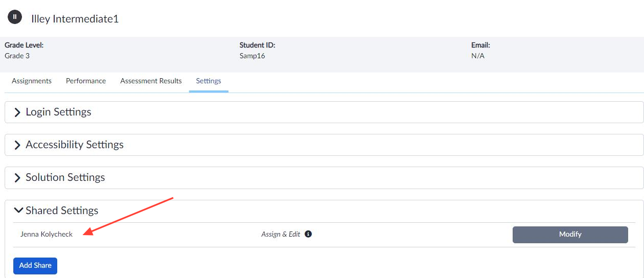The image size is (644, 278).
Task: Open the Performance tab
Action: click(86, 81)
